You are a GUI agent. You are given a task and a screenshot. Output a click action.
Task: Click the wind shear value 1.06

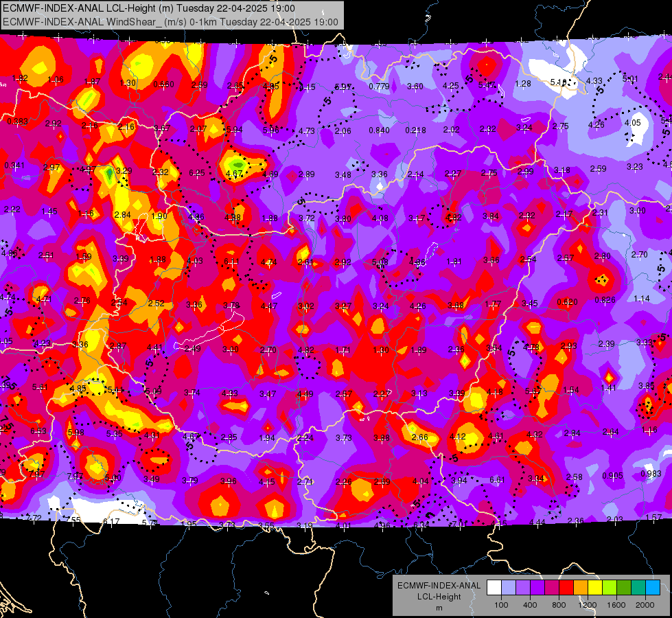(x=56, y=80)
